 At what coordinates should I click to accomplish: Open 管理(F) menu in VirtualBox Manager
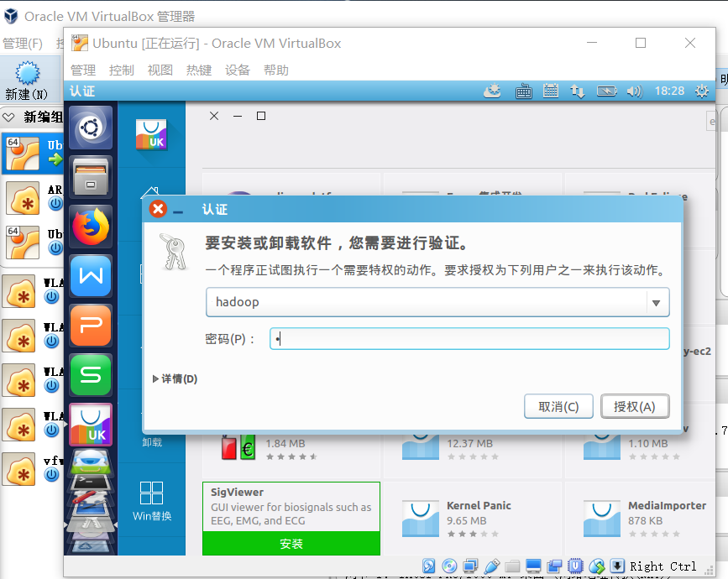point(23,44)
